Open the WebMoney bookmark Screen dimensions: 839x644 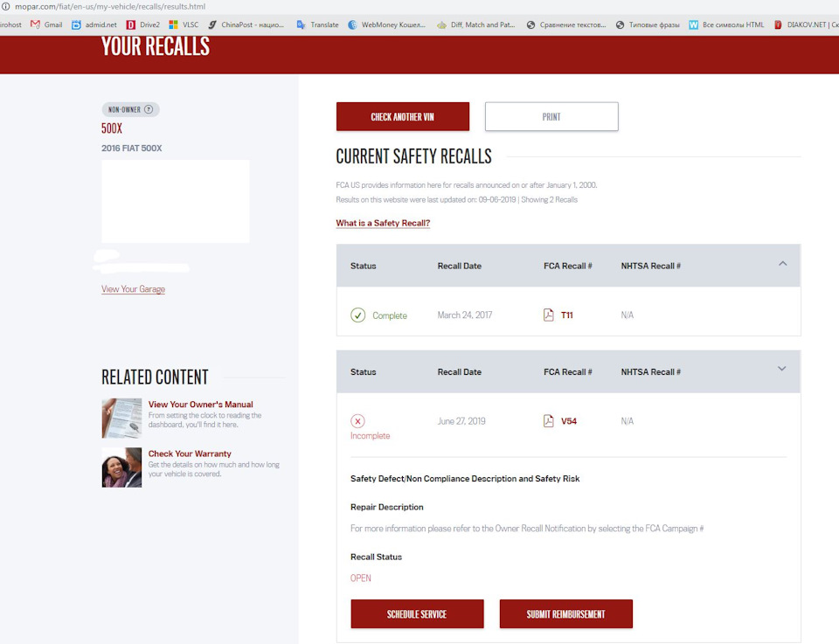(386, 24)
